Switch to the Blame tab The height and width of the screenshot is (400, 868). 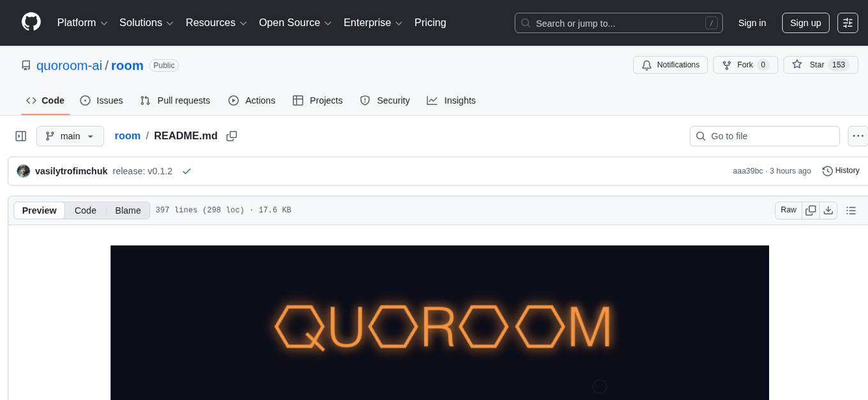click(x=128, y=210)
